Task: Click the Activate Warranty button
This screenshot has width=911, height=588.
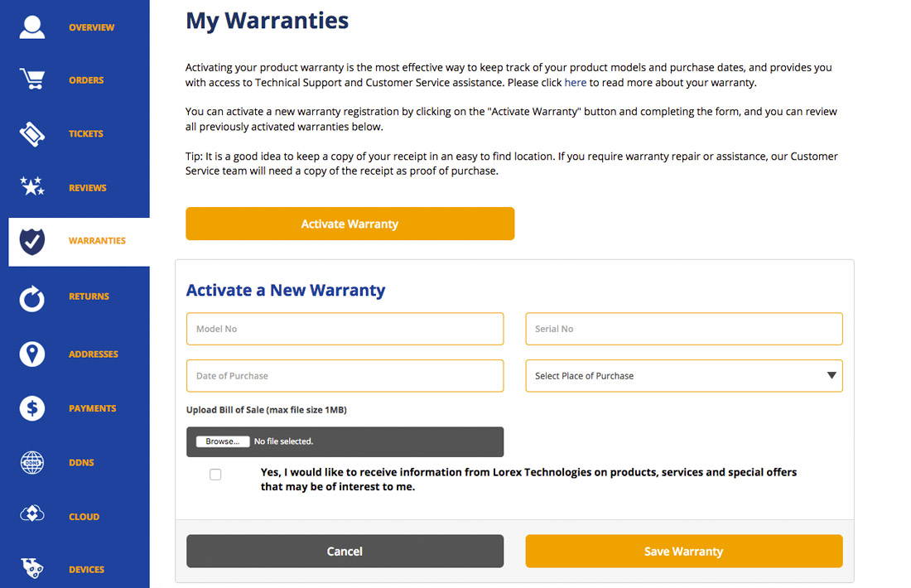Action: [x=349, y=224]
